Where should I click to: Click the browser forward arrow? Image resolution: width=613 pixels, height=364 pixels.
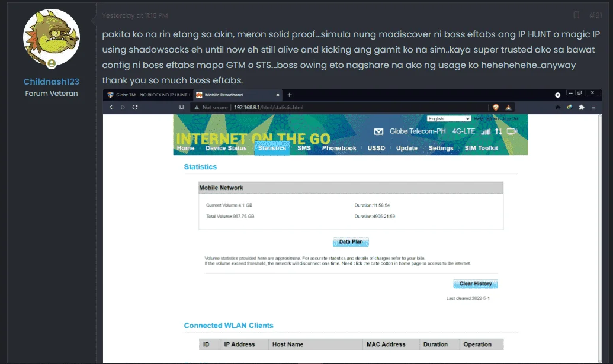[x=123, y=107]
